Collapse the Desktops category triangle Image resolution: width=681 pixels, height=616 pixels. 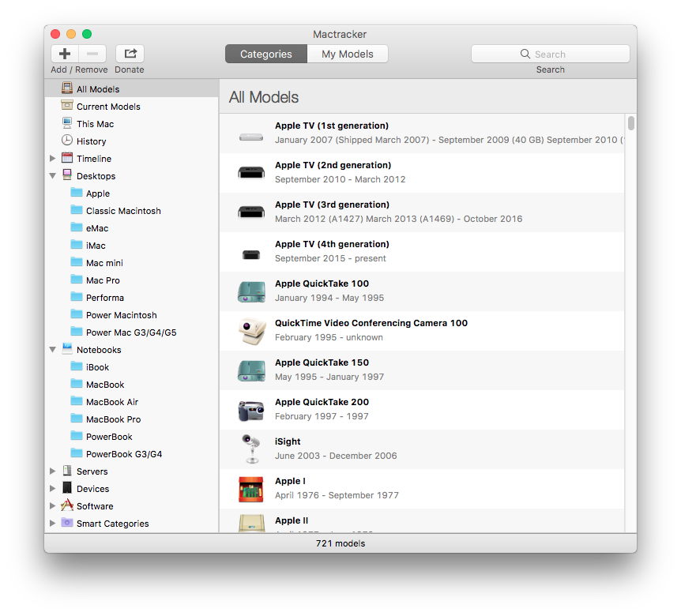click(53, 176)
